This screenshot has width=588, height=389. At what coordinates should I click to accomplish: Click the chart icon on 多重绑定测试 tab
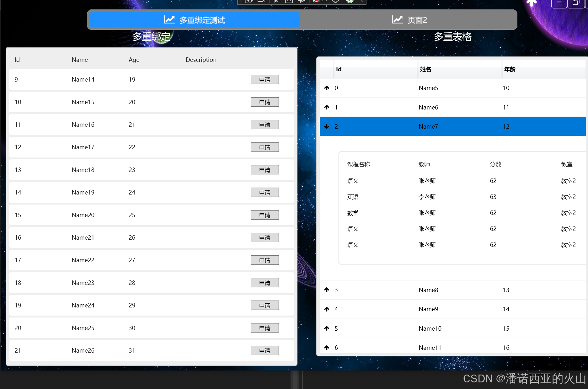169,19
